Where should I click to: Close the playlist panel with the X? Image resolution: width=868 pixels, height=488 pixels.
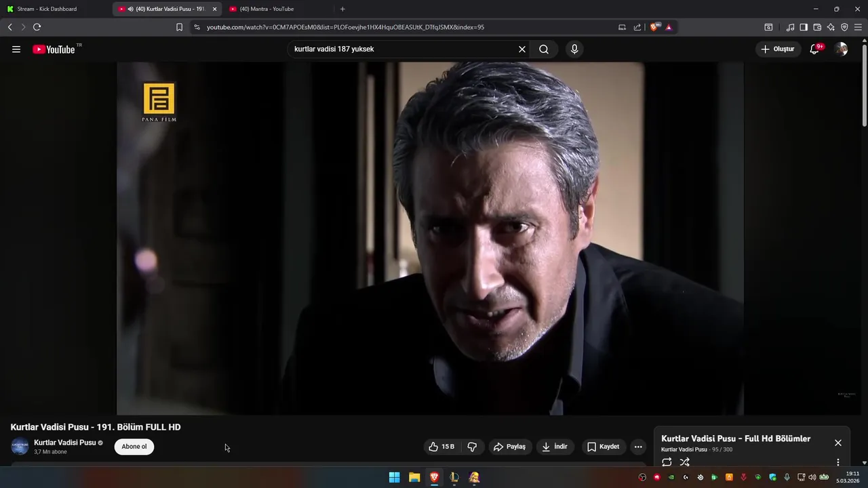click(x=838, y=443)
